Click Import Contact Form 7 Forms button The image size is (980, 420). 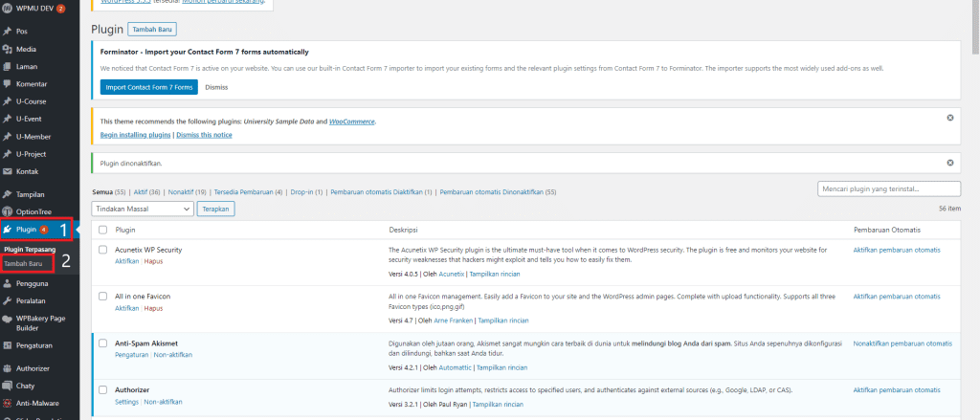[x=148, y=87]
